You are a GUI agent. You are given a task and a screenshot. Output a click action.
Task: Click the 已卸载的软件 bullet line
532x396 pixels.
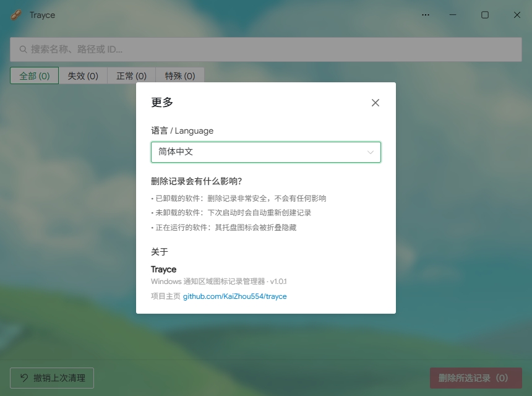(x=239, y=199)
